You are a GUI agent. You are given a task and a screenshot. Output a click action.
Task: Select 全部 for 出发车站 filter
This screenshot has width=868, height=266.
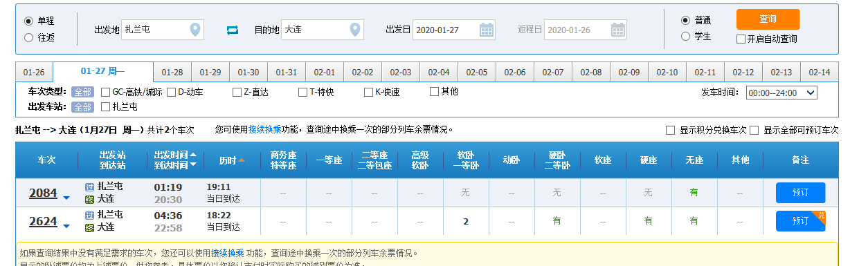(x=82, y=106)
